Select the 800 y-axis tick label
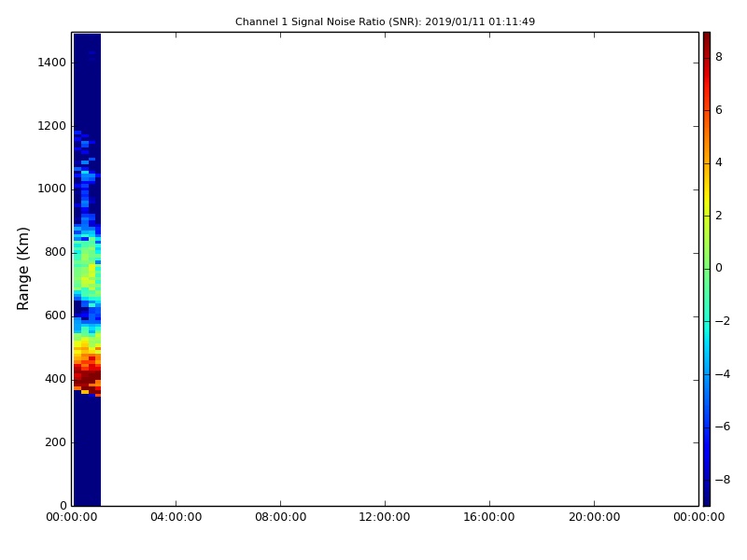This screenshot has height=560, width=747. pyautogui.click(x=55, y=252)
